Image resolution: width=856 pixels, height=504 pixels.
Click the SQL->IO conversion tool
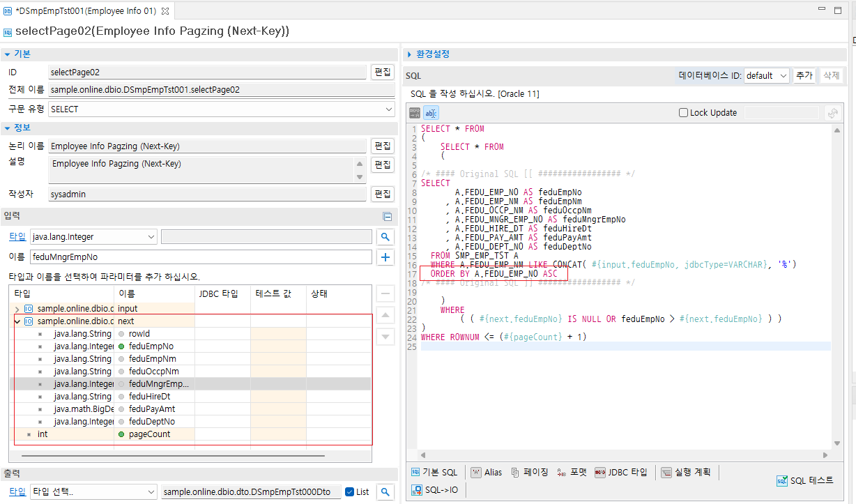(435, 490)
